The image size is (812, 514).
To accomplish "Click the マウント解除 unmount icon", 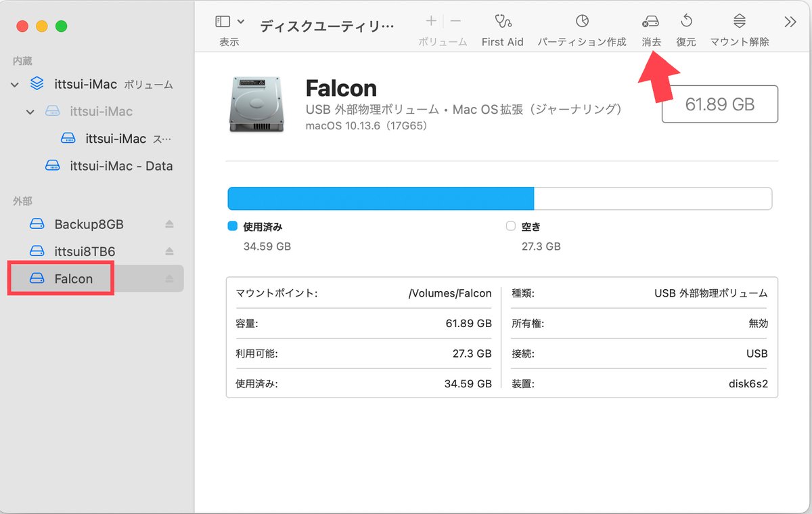I will pos(740,21).
